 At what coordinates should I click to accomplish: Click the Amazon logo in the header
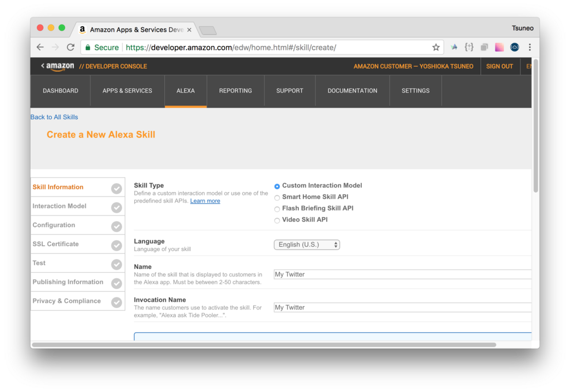click(x=60, y=66)
